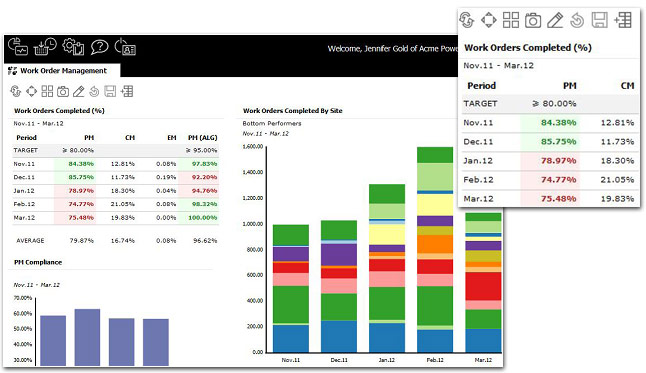Switch to Work Order Management tab
Viewport: 646px width, 373px height.
62,70
